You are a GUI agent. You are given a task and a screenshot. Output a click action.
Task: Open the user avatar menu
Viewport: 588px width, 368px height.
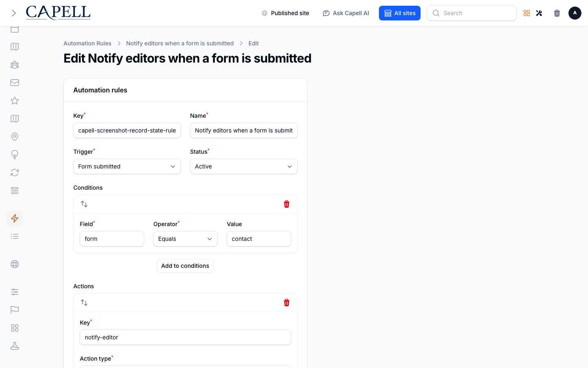click(x=575, y=13)
